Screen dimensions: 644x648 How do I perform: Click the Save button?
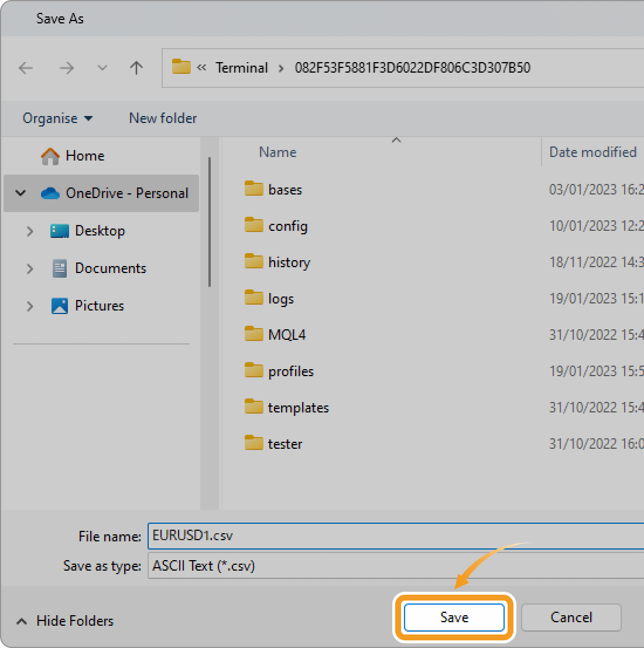coord(454,618)
